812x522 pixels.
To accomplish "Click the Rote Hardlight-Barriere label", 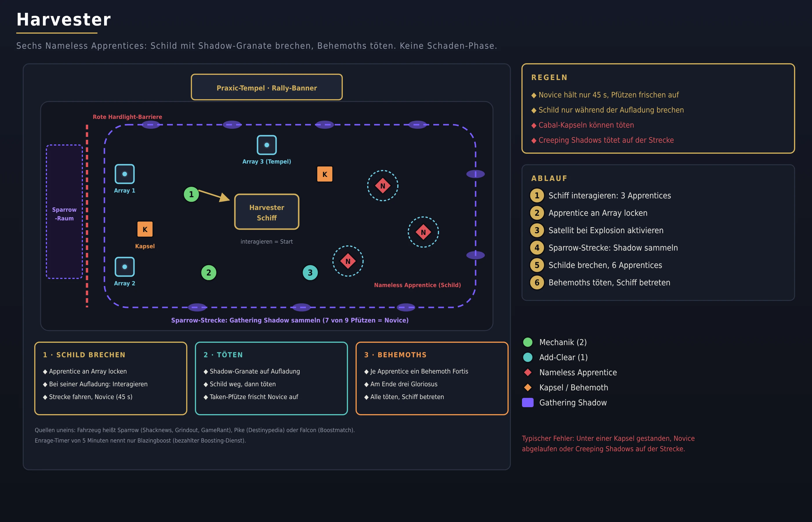I will (x=127, y=117).
